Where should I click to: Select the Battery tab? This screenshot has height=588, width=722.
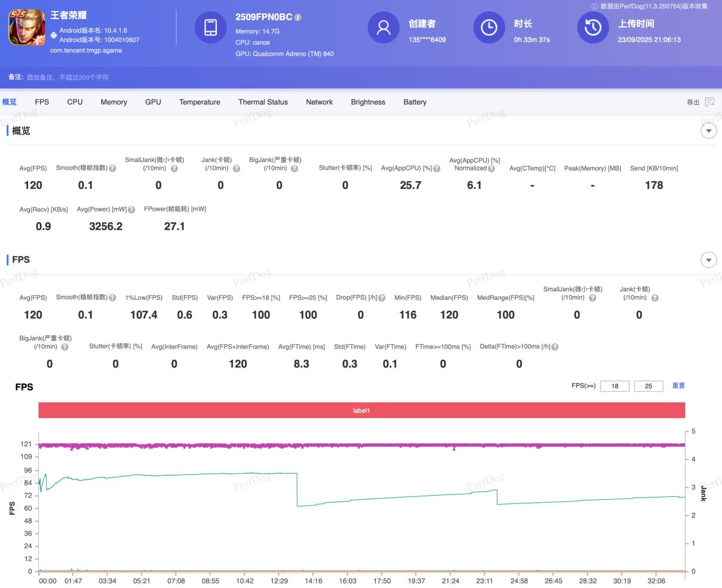pyautogui.click(x=415, y=102)
